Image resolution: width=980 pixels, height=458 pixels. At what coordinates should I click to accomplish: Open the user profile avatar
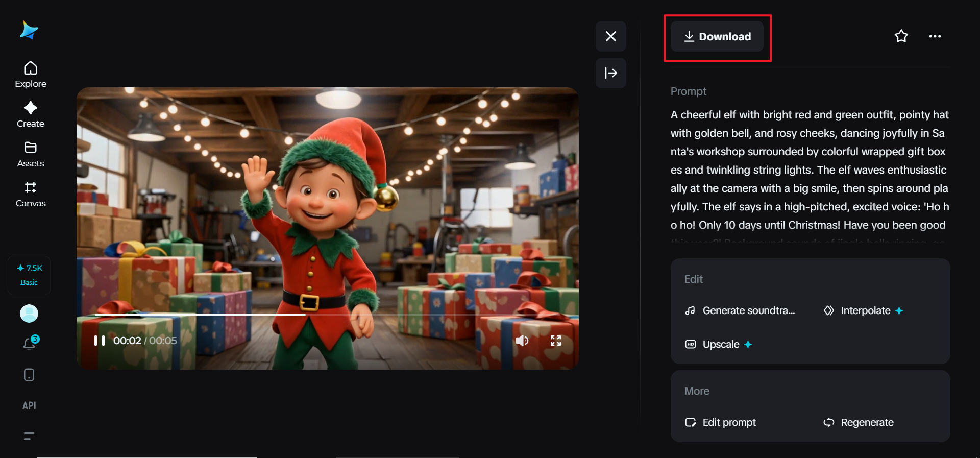29,314
